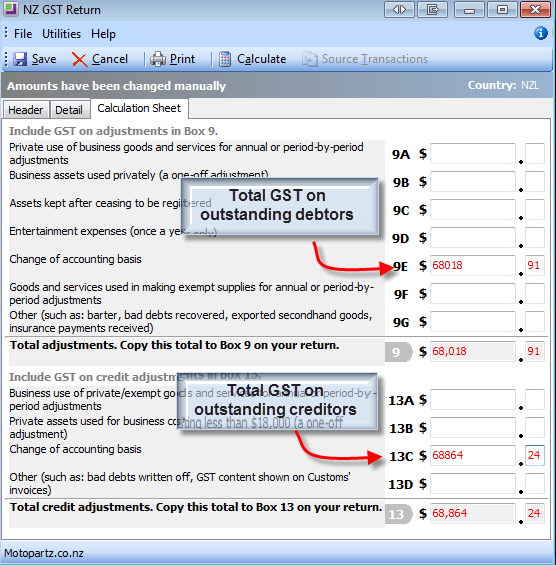
Task: Click the app icon in title bar
Action: click(x=10, y=9)
